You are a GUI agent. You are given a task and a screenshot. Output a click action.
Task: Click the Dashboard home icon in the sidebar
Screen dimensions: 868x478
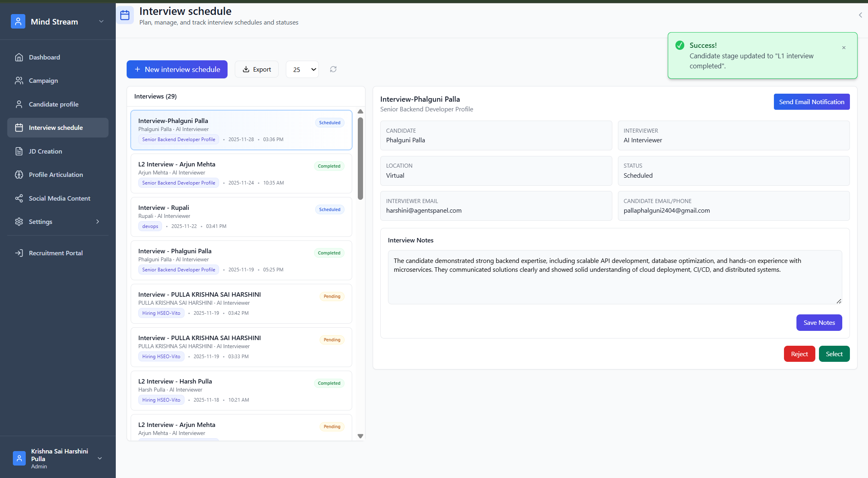click(19, 57)
